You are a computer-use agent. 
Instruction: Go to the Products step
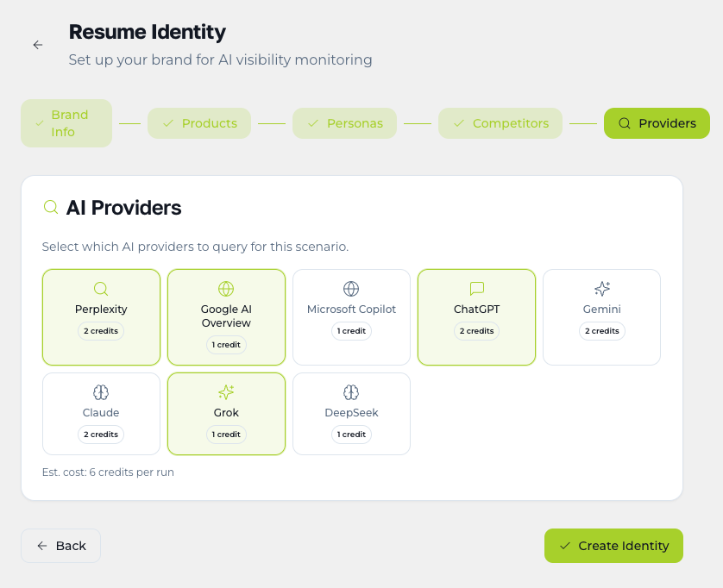(199, 123)
